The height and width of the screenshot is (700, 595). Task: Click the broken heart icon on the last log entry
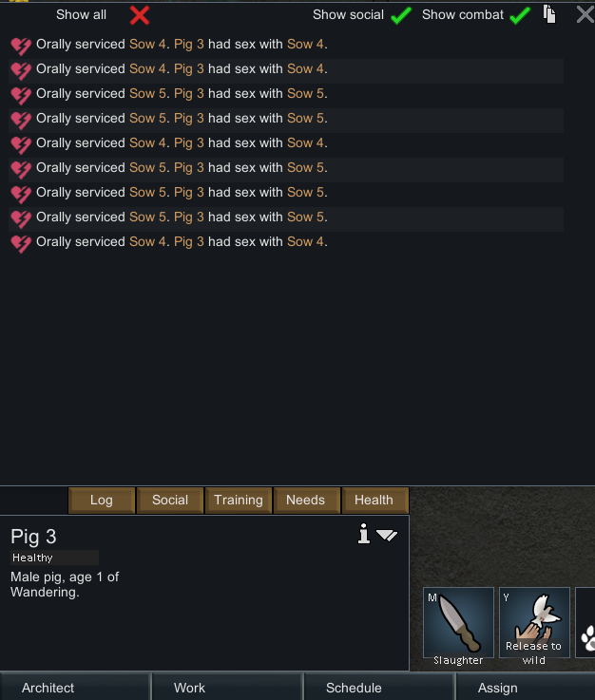(x=21, y=243)
